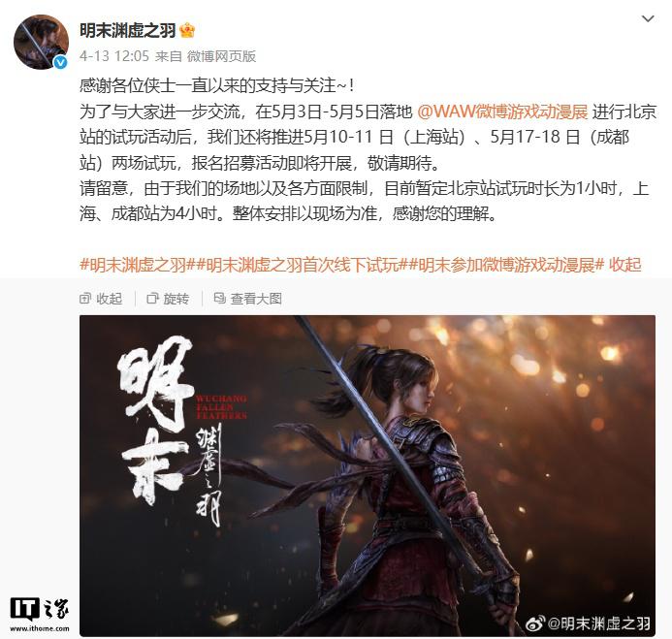The width and height of the screenshot is (672, 639).
Task: Open the @WAW微博游戏动漫展 mention
Action: click(502, 112)
